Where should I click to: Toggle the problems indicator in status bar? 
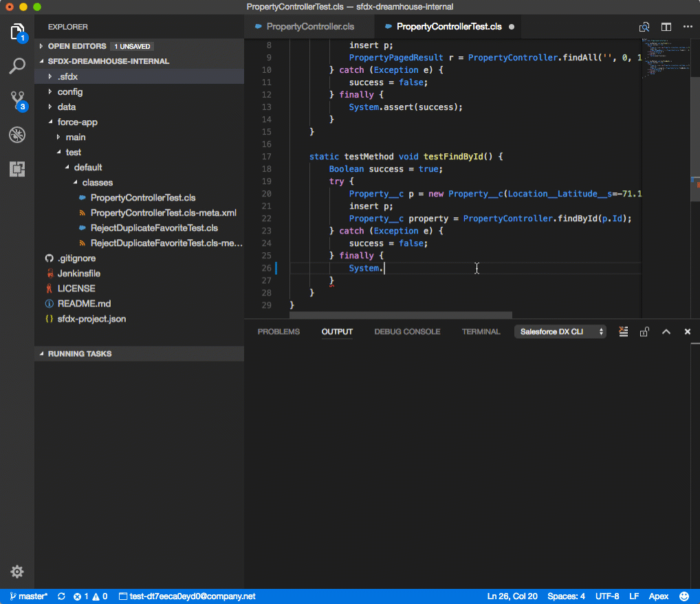(x=90, y=596)
